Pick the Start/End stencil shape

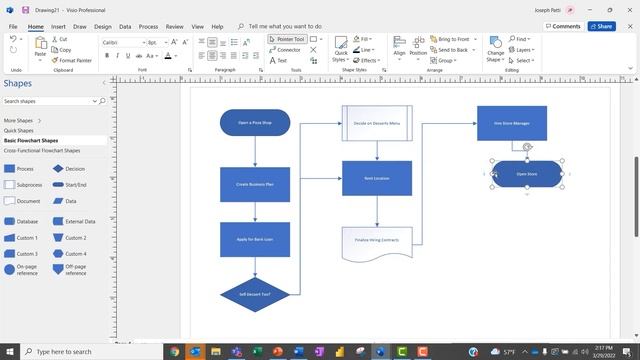(x=58, y=184)
